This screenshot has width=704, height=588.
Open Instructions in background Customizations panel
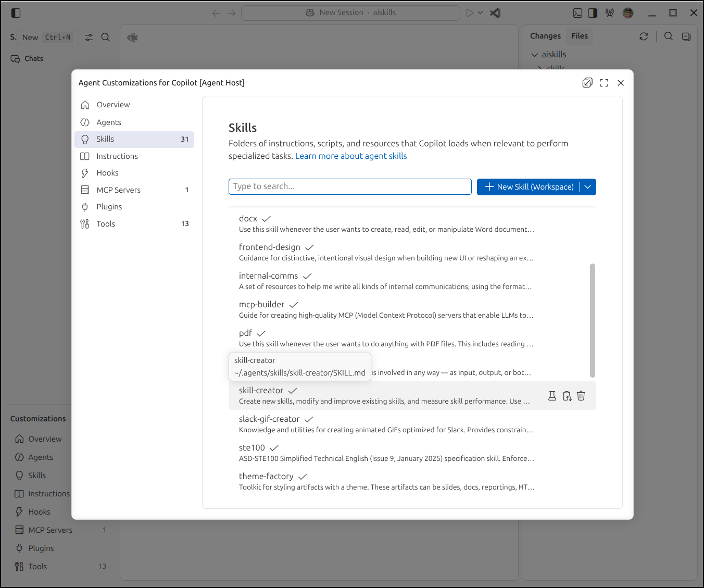coord(42,494)
